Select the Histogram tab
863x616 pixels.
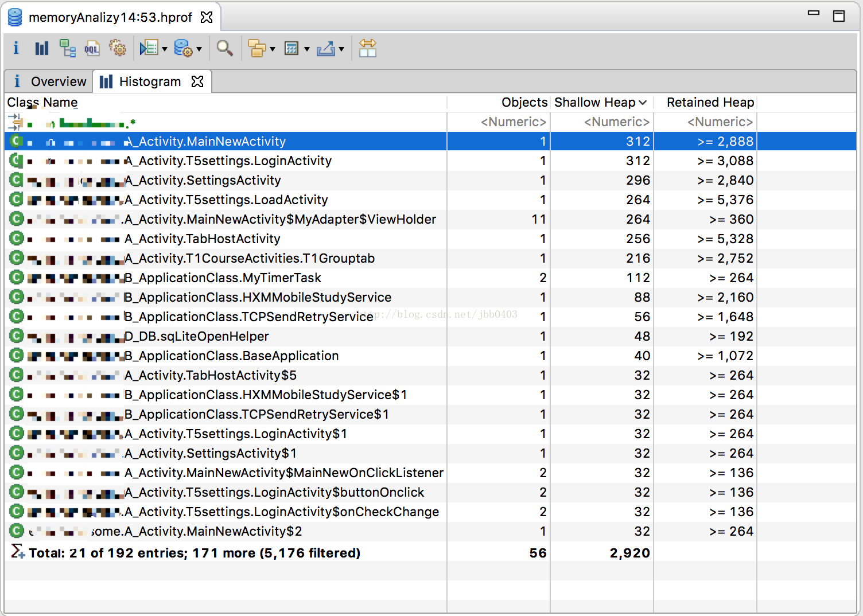tap(141, 81)
